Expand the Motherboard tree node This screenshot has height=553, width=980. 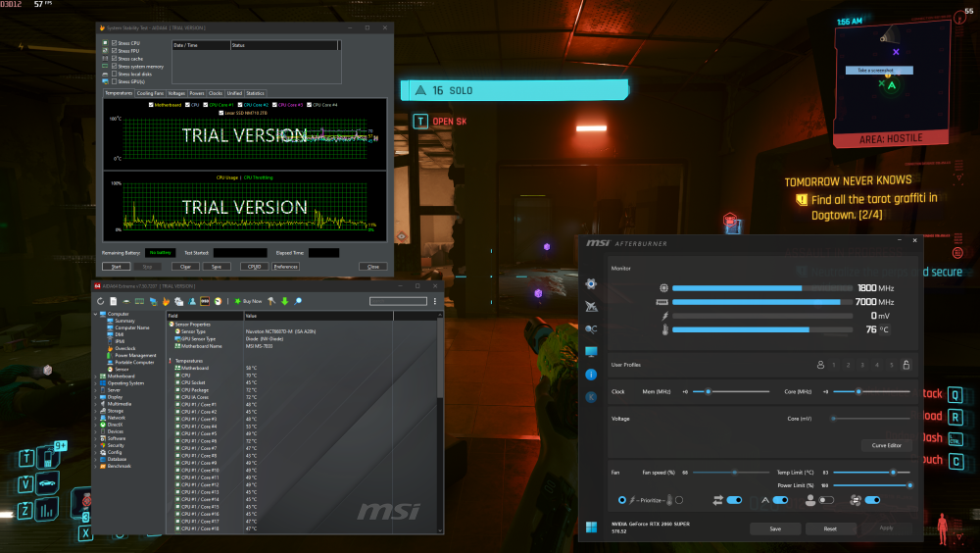pyautogui.click(x=96, y=376)
